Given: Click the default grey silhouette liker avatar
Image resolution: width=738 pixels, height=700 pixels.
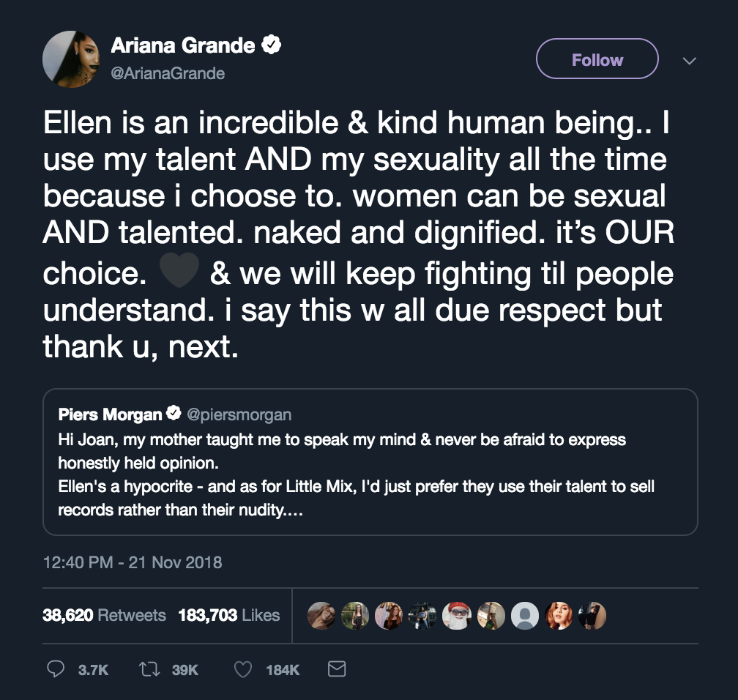Looking at the screenshot, I should (523, 616).
